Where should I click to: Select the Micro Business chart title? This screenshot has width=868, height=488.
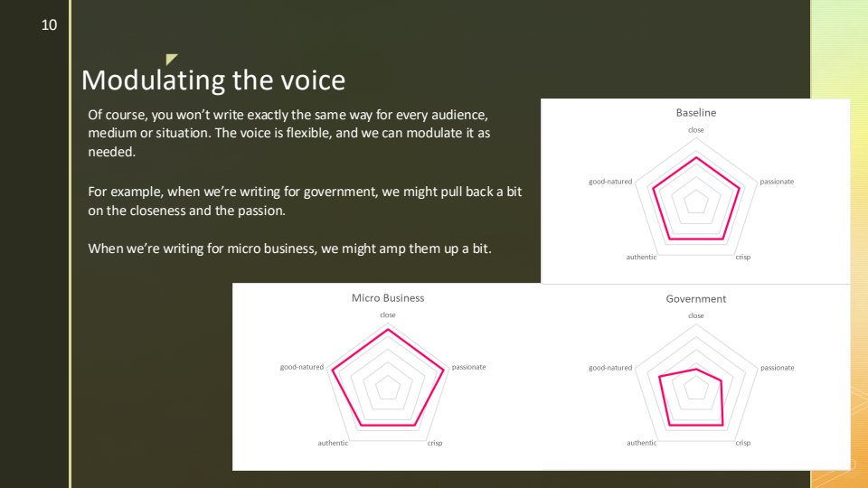387,298
